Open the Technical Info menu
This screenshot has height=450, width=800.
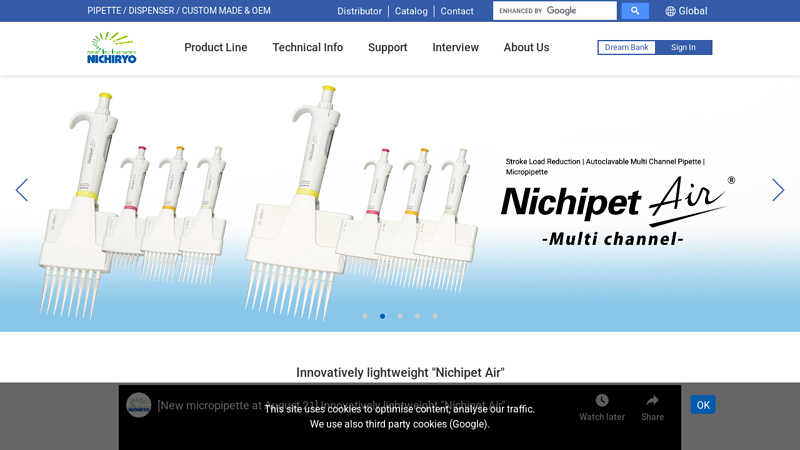(308, 47)
